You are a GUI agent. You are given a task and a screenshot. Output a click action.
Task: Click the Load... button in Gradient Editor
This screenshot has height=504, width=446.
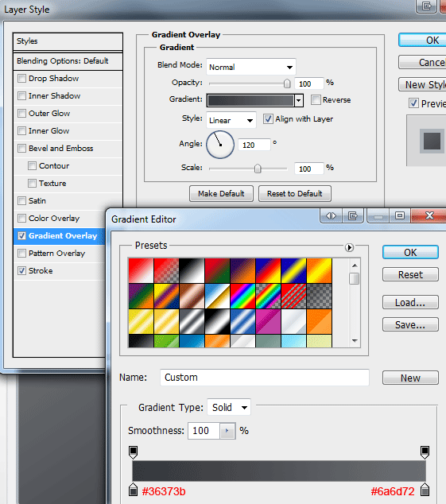tap(410, 302)
